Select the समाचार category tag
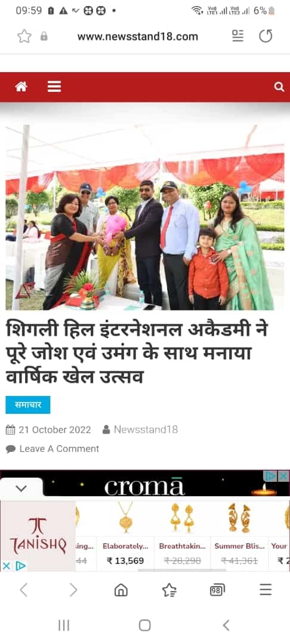The image size is (290, 644). click(x=28, y=404)
